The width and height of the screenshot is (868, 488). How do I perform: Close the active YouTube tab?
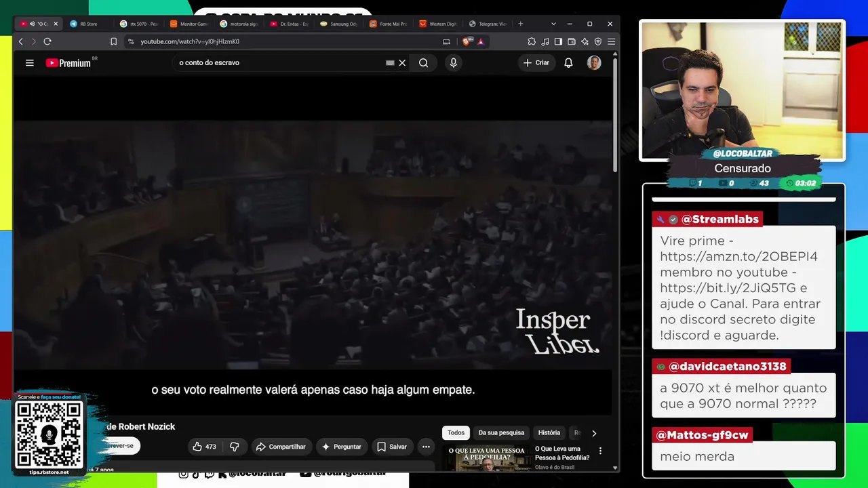coord(56,24)
